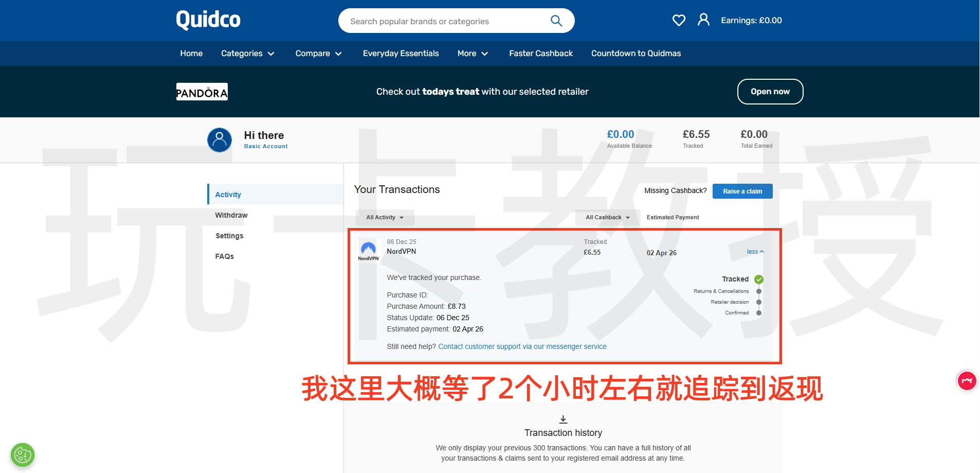Click the Returns & Cancellations timeline marker

click(758, 291)
